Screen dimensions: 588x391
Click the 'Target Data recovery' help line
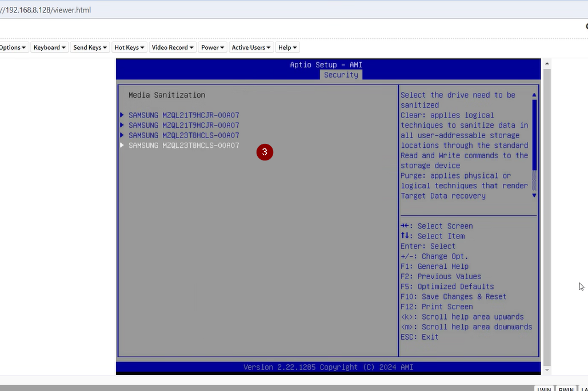pos(443,196)
